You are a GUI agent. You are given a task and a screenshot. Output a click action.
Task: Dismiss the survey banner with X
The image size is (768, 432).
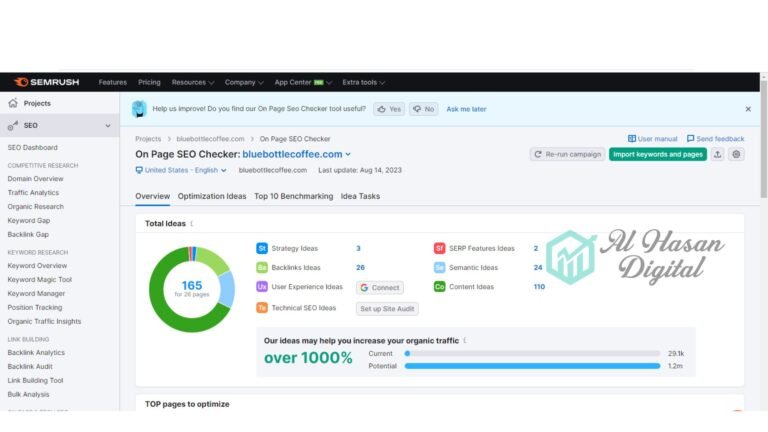coord(747,109)
